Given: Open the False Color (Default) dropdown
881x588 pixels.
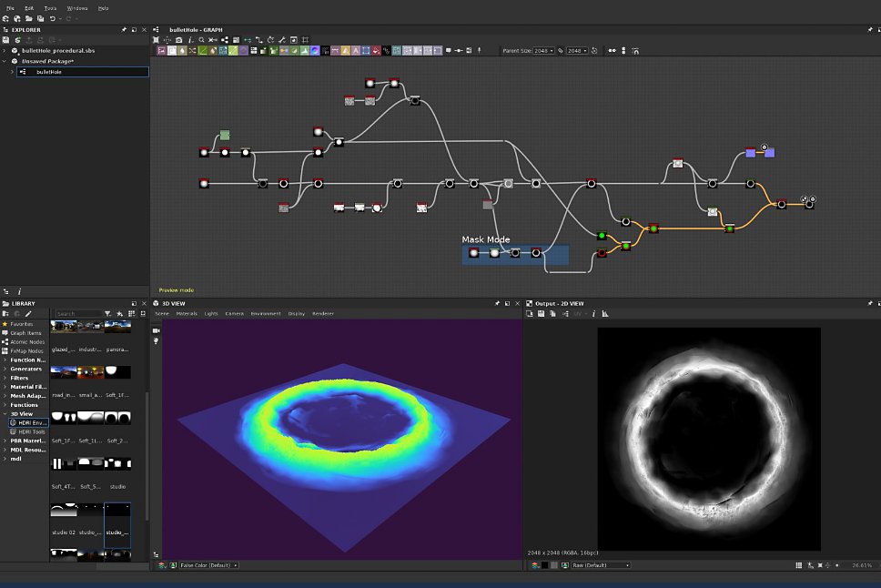Looking at the screenshot, I should 209,565.
